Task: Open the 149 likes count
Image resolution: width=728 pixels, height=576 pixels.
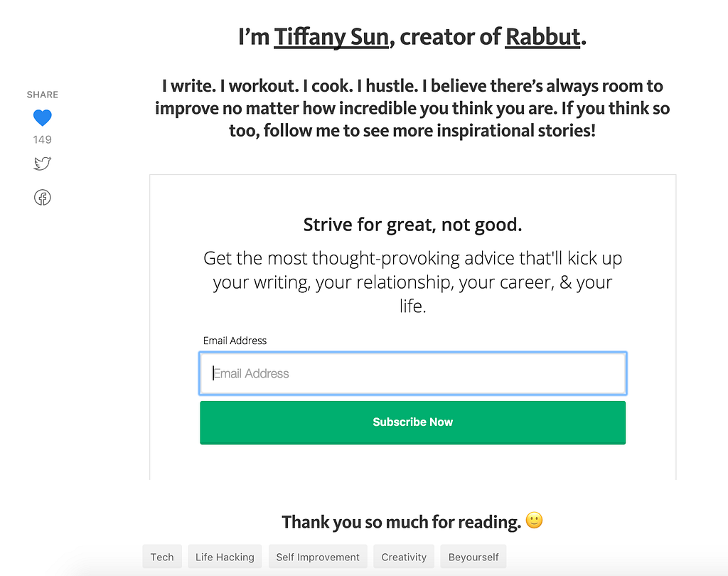Action: 43,139
